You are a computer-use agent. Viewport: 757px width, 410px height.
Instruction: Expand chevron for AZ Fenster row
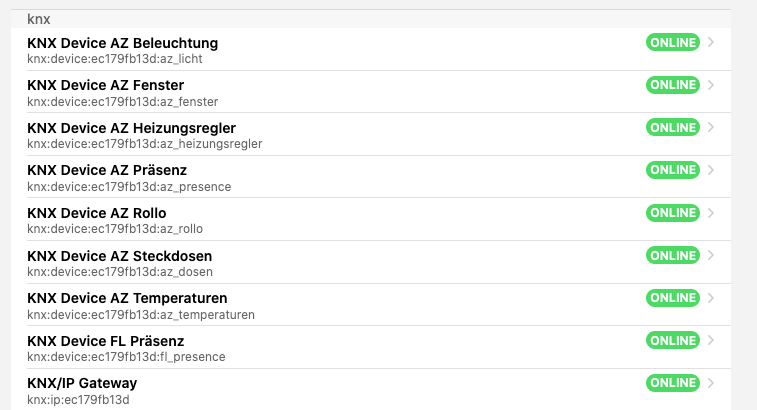click(711, 85)
